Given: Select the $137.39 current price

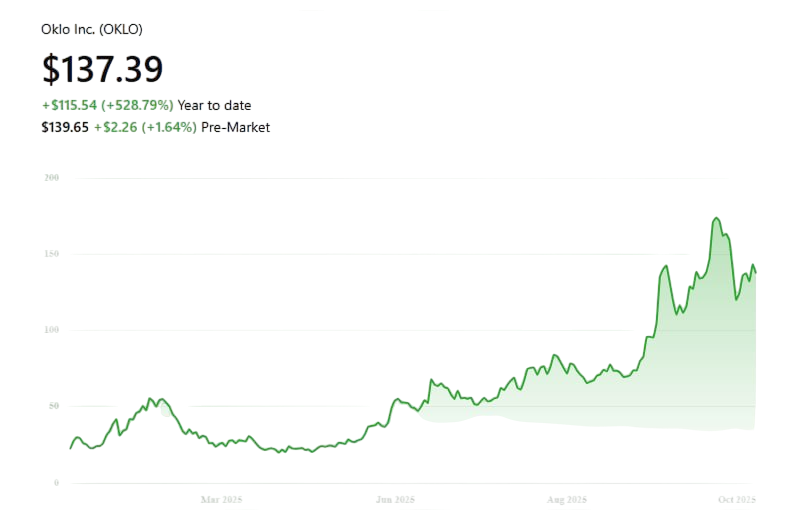Looking at the screenshot, I should [x=102, y=68].
